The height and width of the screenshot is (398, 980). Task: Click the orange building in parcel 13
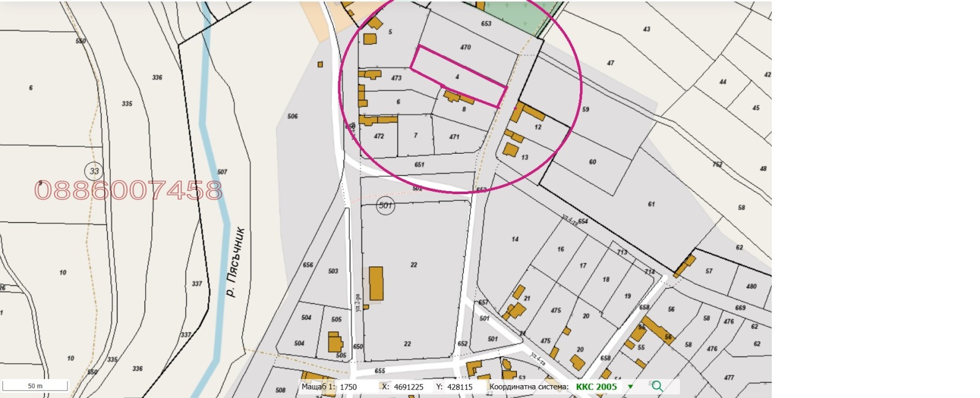point(510,150)
